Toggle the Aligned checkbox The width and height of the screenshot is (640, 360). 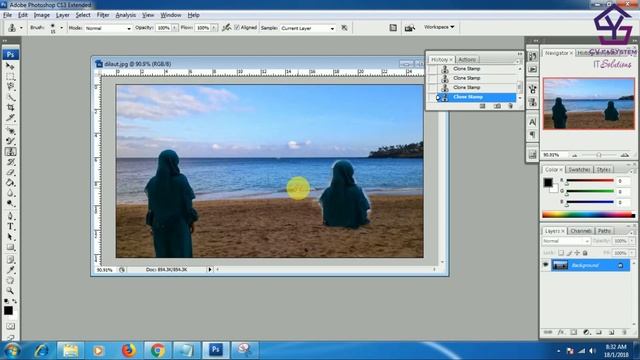(237, 27)
